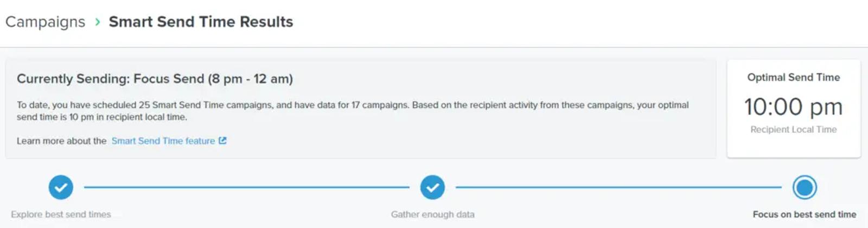Viewport: 868px width, 228px height.
Task: Open the Campaigns breadcrumb link
Action: click(45, 22)
